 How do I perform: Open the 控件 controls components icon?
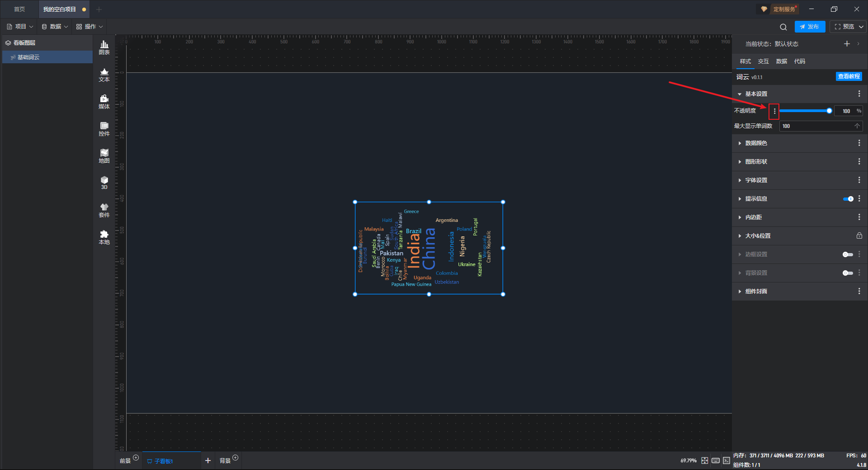104,129
